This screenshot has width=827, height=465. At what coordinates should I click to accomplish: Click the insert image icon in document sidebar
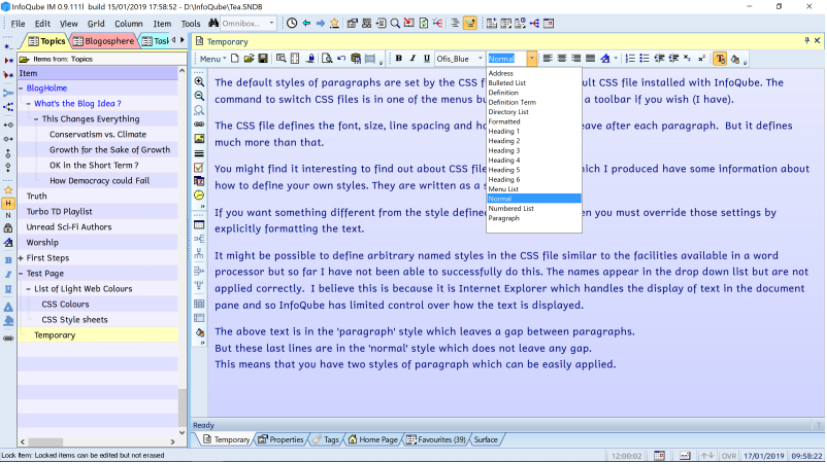pyautogui.click(x=199, y=139)
